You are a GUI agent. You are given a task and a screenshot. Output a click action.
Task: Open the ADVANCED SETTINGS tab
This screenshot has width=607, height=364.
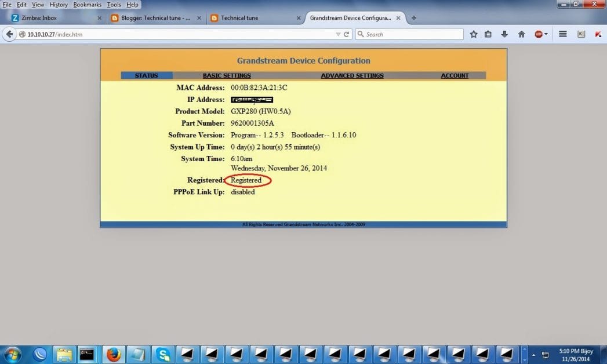point(352,75)
